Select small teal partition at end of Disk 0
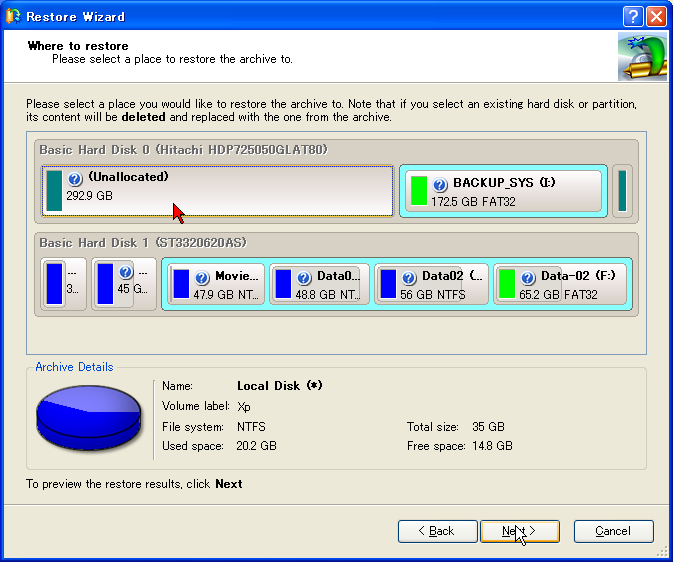Screen dimensions: 673x562 622,191
